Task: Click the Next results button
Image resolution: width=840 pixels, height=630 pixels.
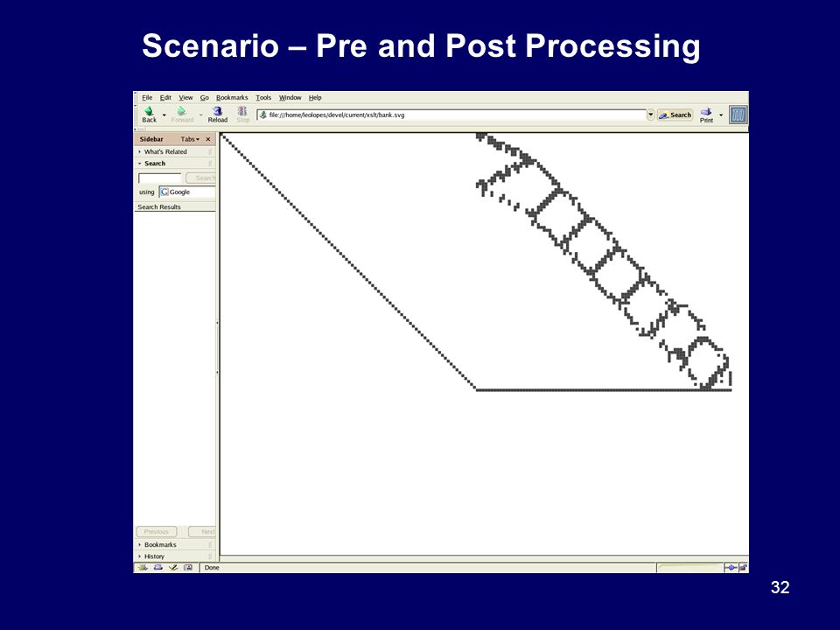Action: (202, 531)
